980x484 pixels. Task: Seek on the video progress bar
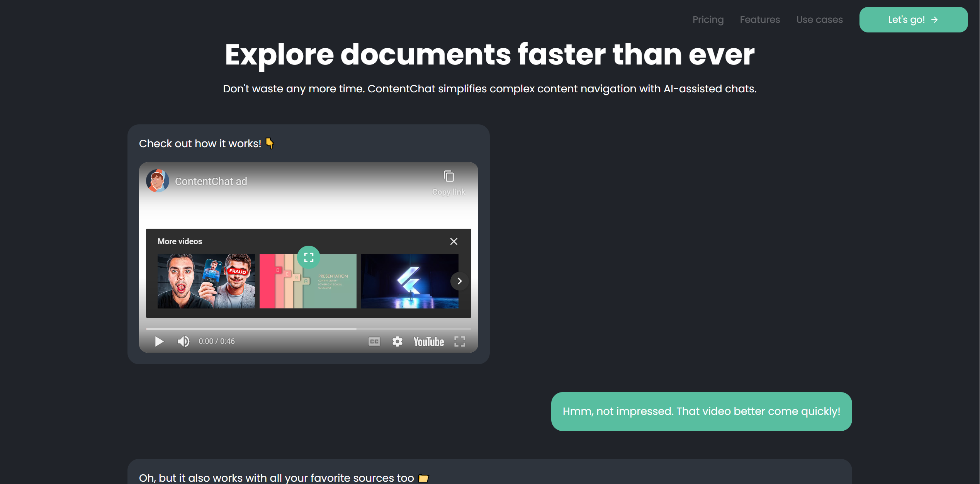click(308, 329)
